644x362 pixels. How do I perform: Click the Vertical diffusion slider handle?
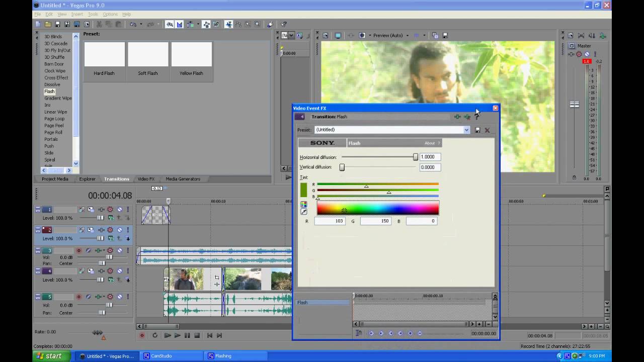342,167
